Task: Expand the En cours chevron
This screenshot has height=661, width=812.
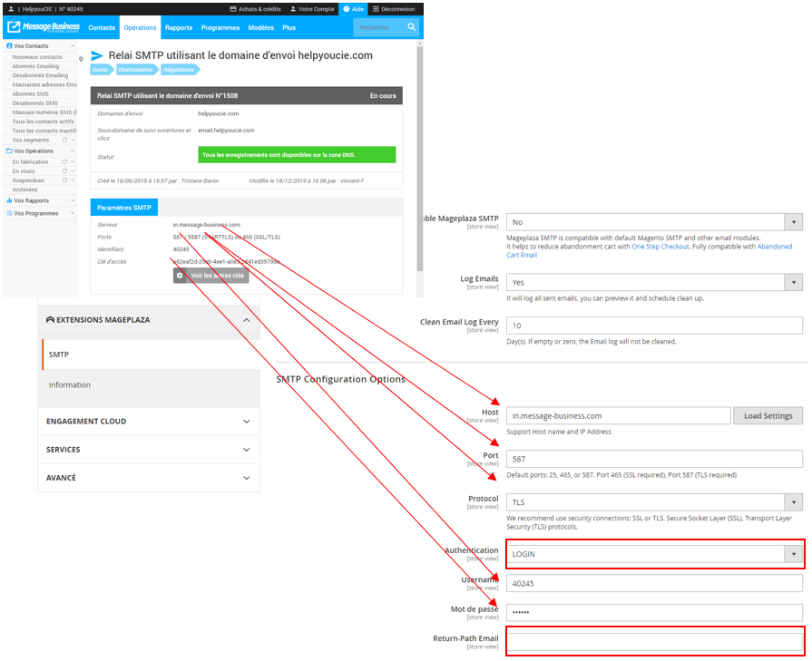Action: pos(73,170)
